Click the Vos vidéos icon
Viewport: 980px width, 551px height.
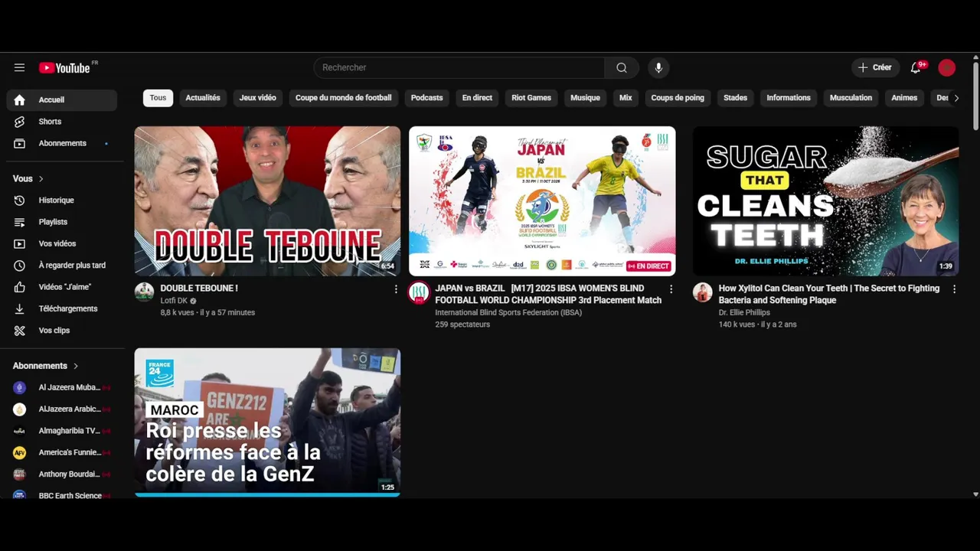[19, 243]
